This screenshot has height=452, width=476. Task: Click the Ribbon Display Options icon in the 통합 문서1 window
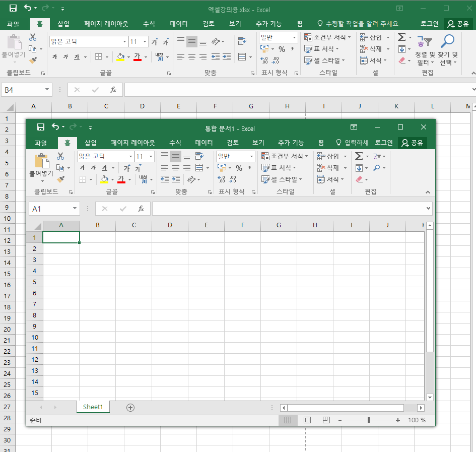click(x=354, y=127)
